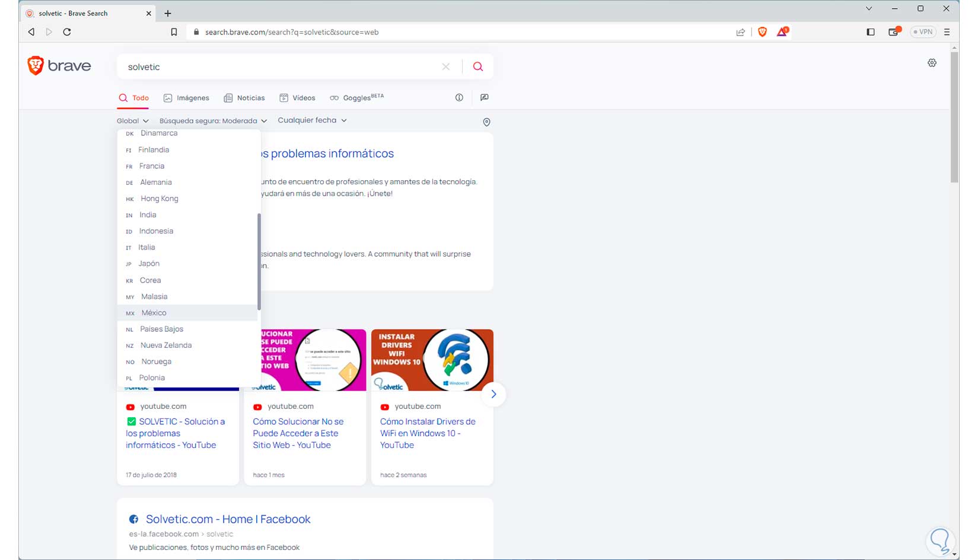Open the share page icon in address bar
Image resolution: width=978 pixels, height=560 pixels.
click(x=741, y=32)
